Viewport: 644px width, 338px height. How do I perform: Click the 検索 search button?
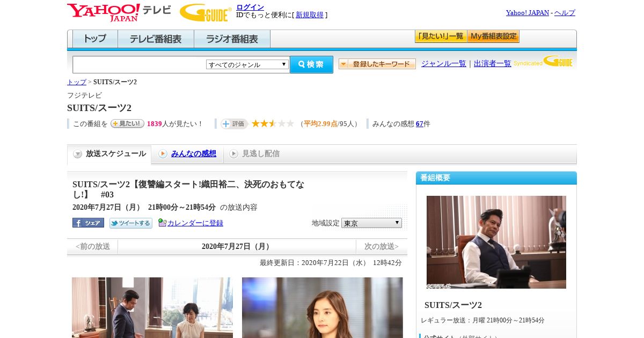coord(311,64)
